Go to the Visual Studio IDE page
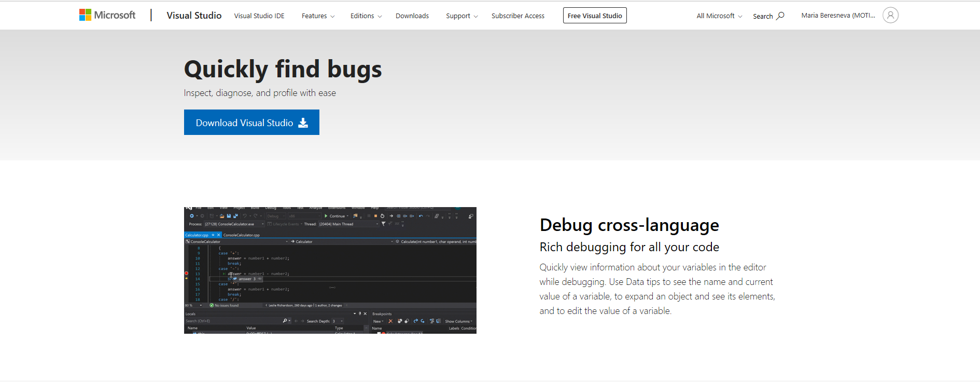Viewport: 980px width, 382px height. pos(259,16)
